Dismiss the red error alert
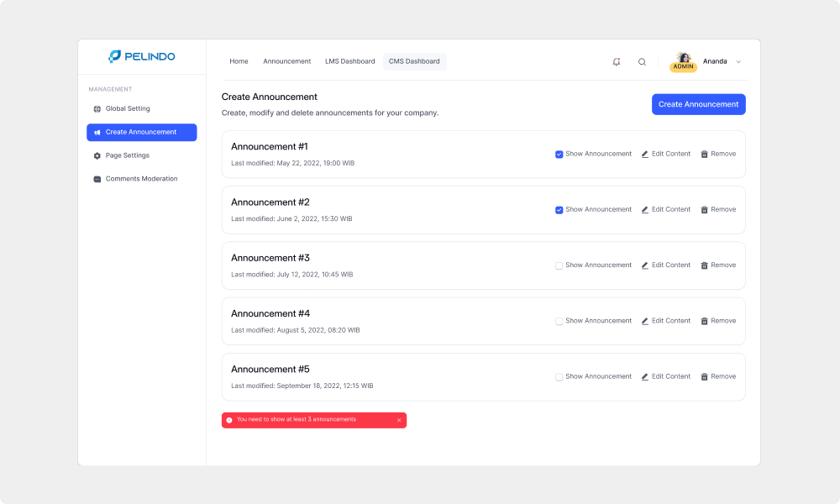This screenshot has height=504, width=840. point(399,421)
